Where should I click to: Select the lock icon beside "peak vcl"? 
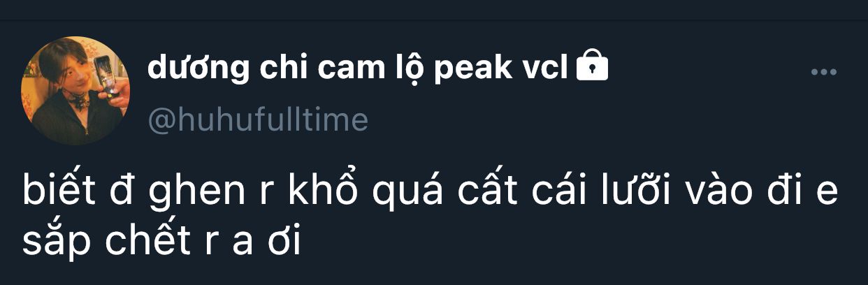pyautogui.click(x=592, y=67)
